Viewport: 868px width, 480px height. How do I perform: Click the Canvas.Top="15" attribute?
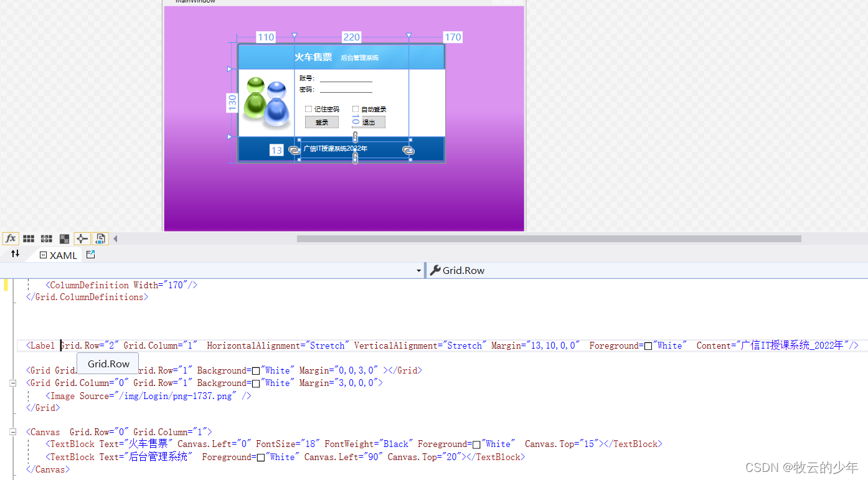[562, 444]
